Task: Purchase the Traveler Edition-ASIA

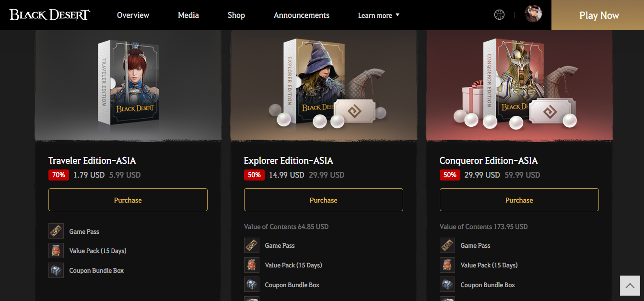Action: pos(128,200)
